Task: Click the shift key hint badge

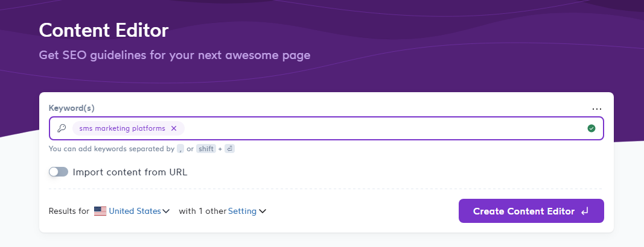Action: click(206, 149)
